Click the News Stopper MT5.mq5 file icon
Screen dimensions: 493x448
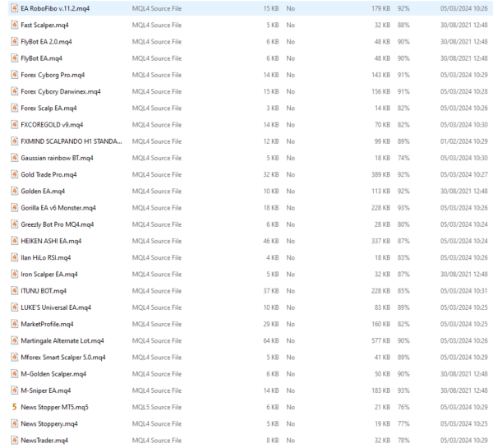click(x=15, y=407)
